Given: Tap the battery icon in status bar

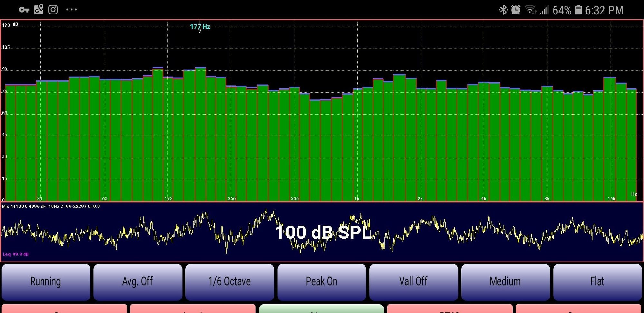Looking at the screenshot, I should pyautogui.click(x=578, y=10).
